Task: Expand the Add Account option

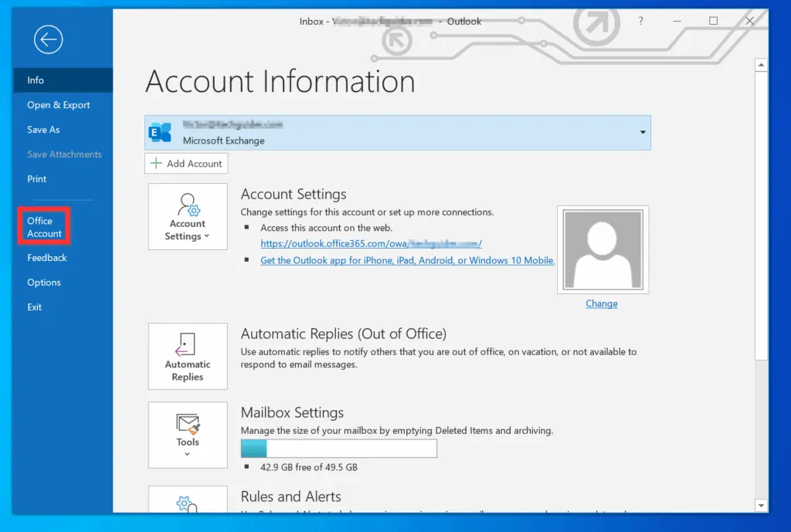Action: point(185,163)
